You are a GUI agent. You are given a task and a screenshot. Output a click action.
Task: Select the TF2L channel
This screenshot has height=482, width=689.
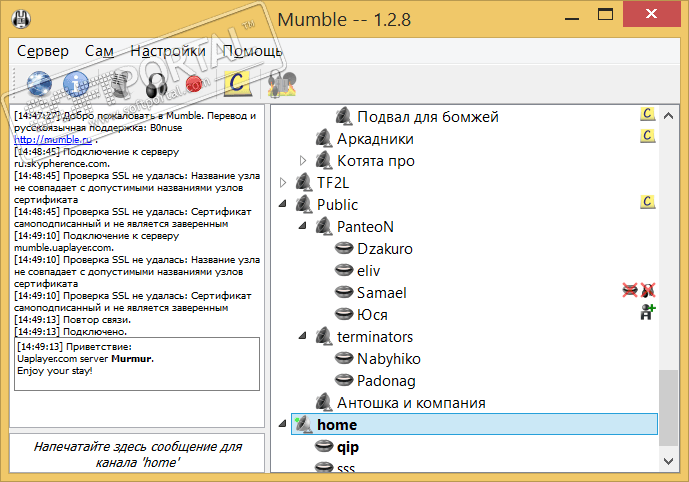(x=333, y=183)
